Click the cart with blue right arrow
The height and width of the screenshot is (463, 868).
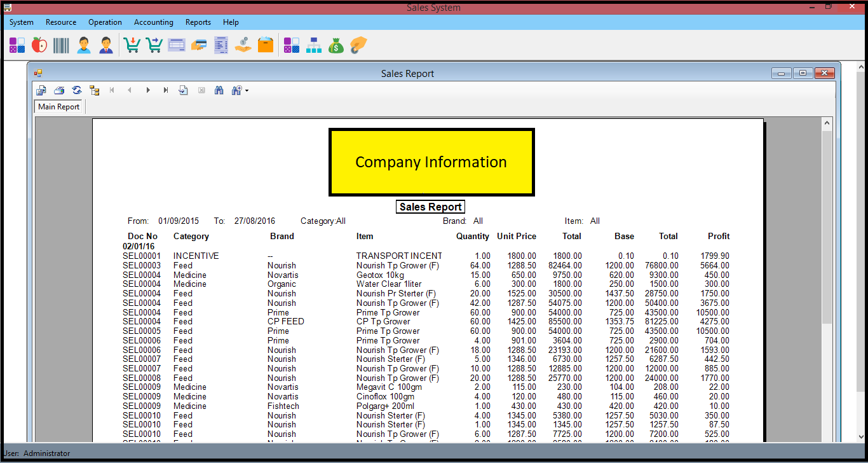click(x=154, y=45)
